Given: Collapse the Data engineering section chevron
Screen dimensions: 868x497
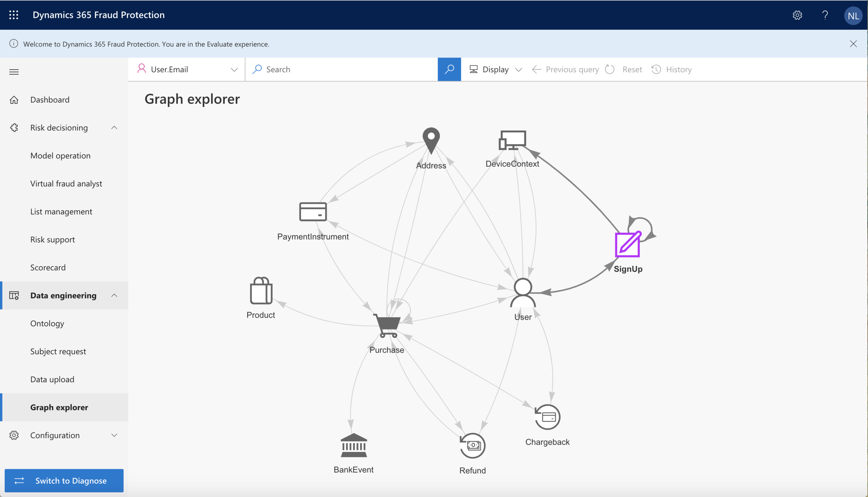Looking at the screenshot, I should coord(114,295).
